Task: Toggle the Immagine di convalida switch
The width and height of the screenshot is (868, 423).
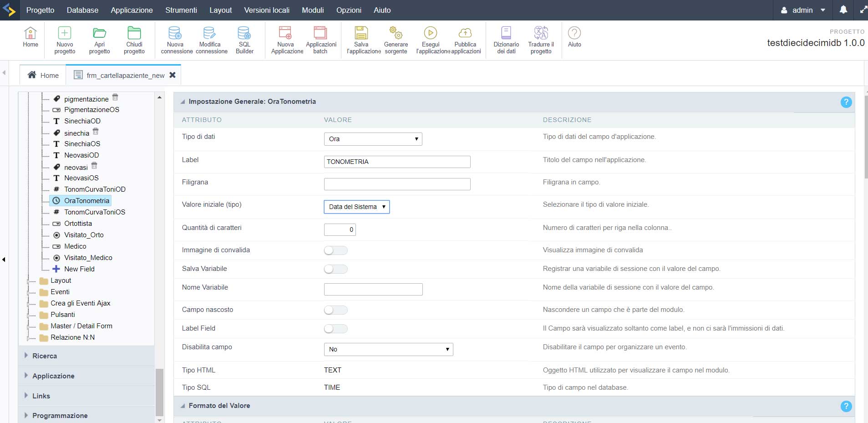Action: pyautogui.click(x=335, y=250)
